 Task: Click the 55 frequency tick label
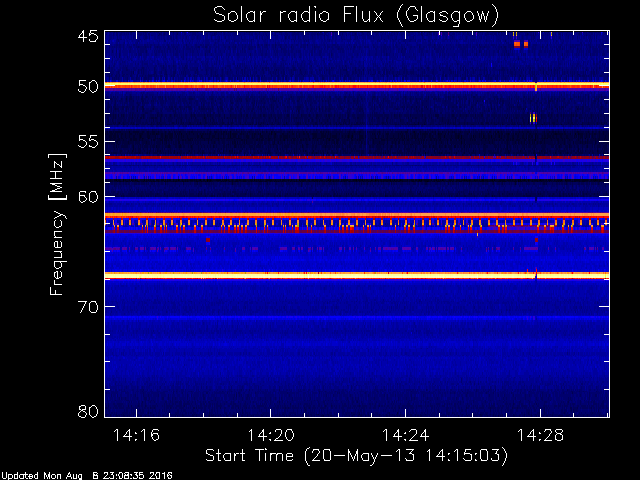pyautogui.click(x=88, y=142)
